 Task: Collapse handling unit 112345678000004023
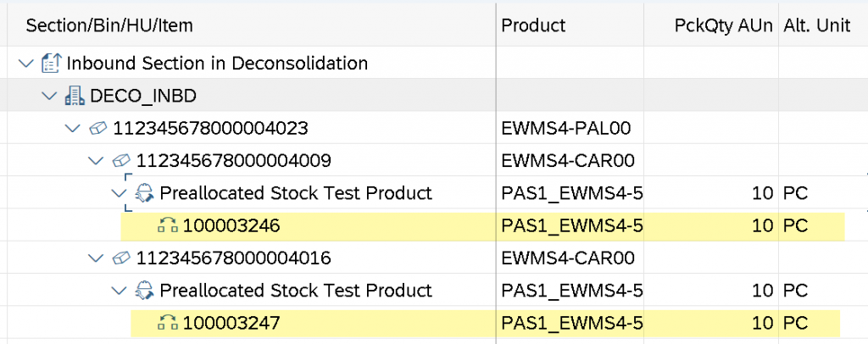73,129
